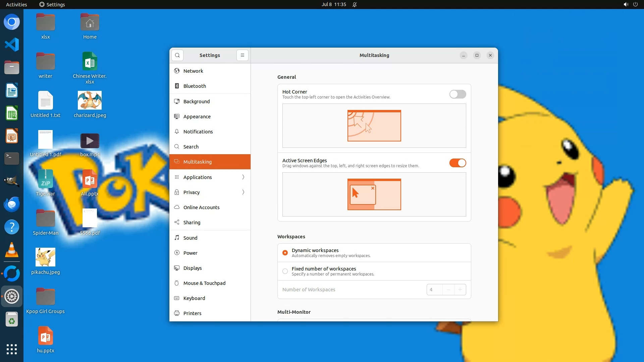Click the Notifications bell icon
This screenshot has height=362, width=644.
177,132
